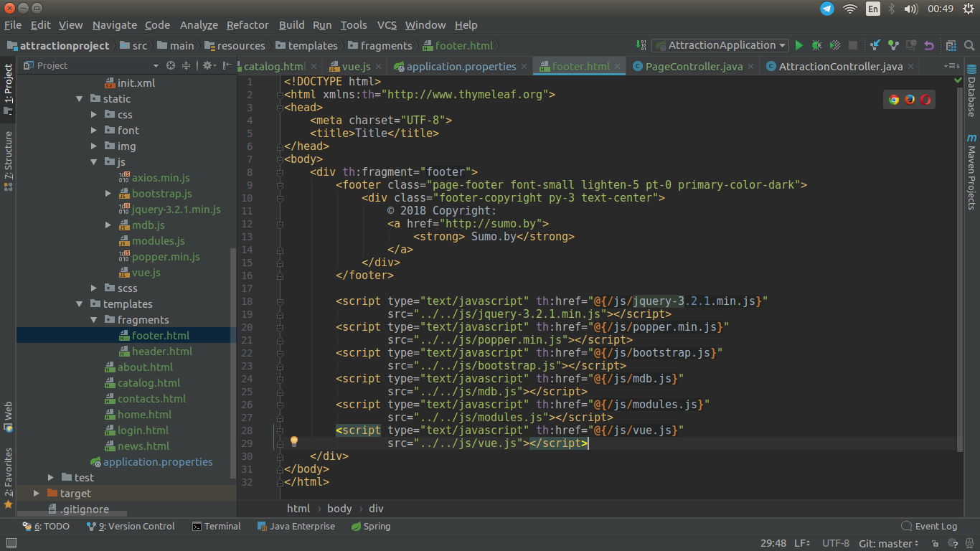This screenshot has height=551, width=980.
Task: Toggle the TODO tool window
Action: tap(47, 526)
